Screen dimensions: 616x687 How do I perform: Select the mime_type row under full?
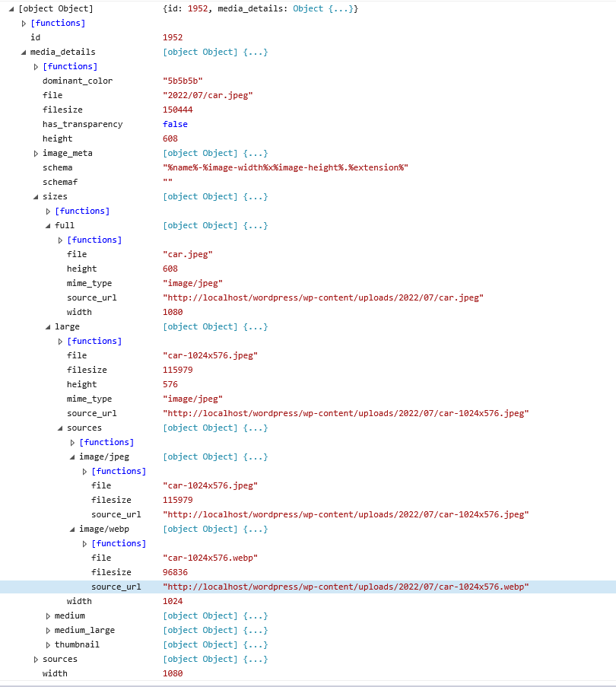308,284
